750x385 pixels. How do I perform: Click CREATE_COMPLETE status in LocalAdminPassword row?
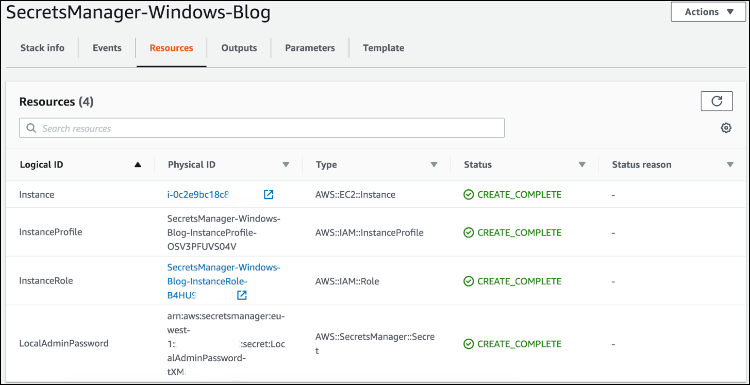(512, 344)
